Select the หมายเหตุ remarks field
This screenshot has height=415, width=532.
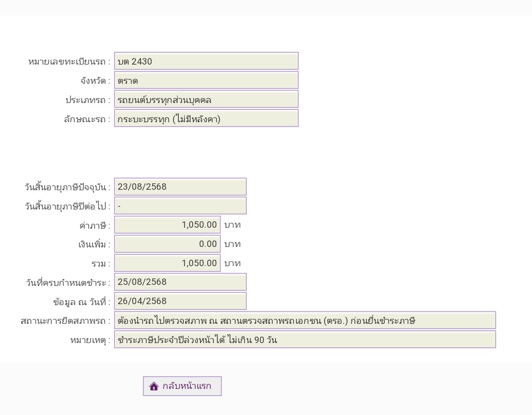304,340
